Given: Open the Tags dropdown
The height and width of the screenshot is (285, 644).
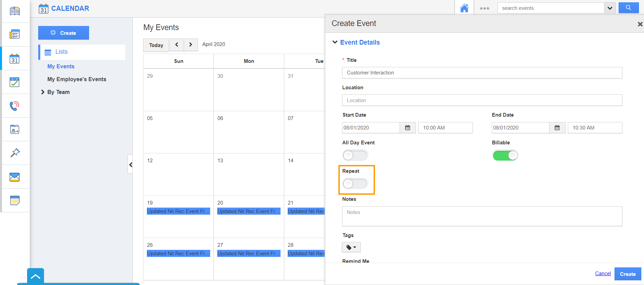Looking at the screenshot, I should 351,247.
